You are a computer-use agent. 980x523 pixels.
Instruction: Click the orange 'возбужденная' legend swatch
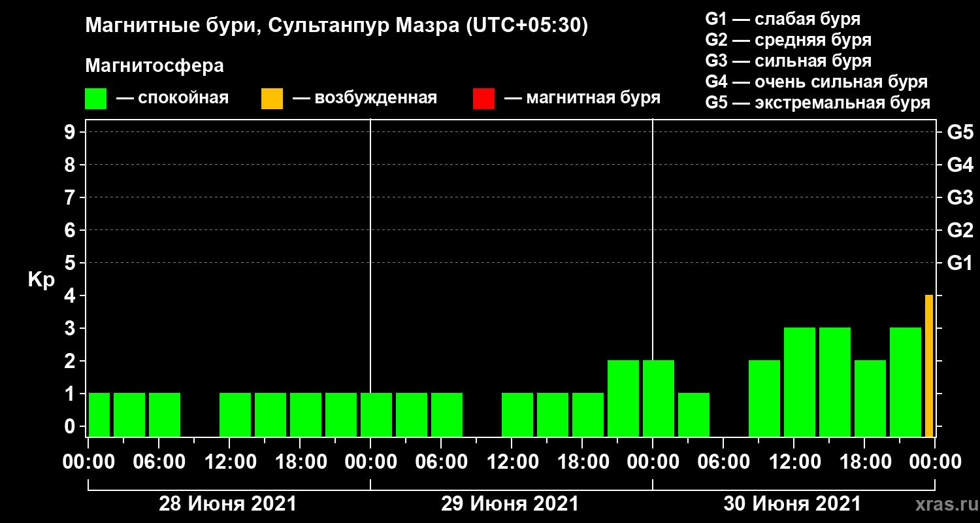[272, 99]
